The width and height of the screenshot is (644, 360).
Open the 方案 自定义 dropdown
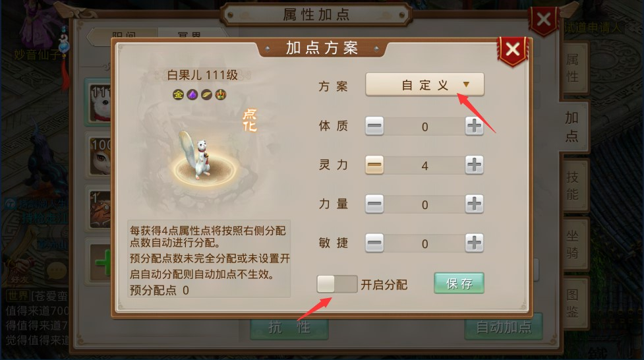[424, 84]
